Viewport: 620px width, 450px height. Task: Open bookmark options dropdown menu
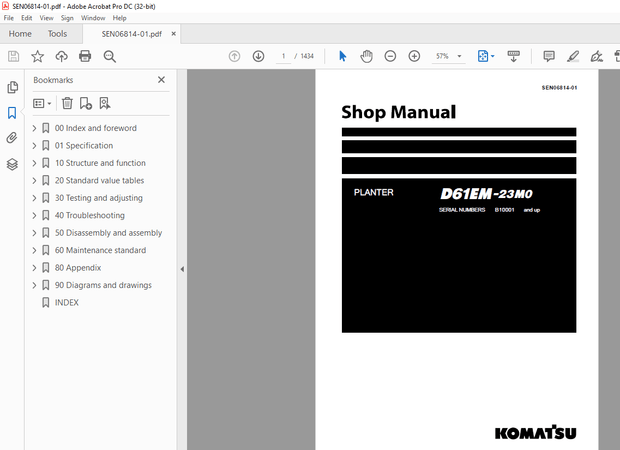[x=42, y=104]
